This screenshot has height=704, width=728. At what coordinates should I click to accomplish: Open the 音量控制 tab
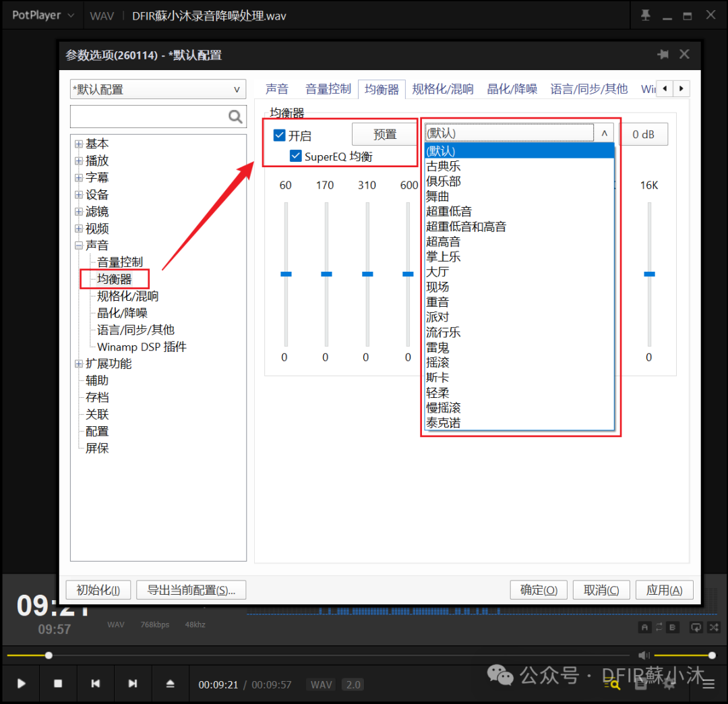[x=328, y=88]
